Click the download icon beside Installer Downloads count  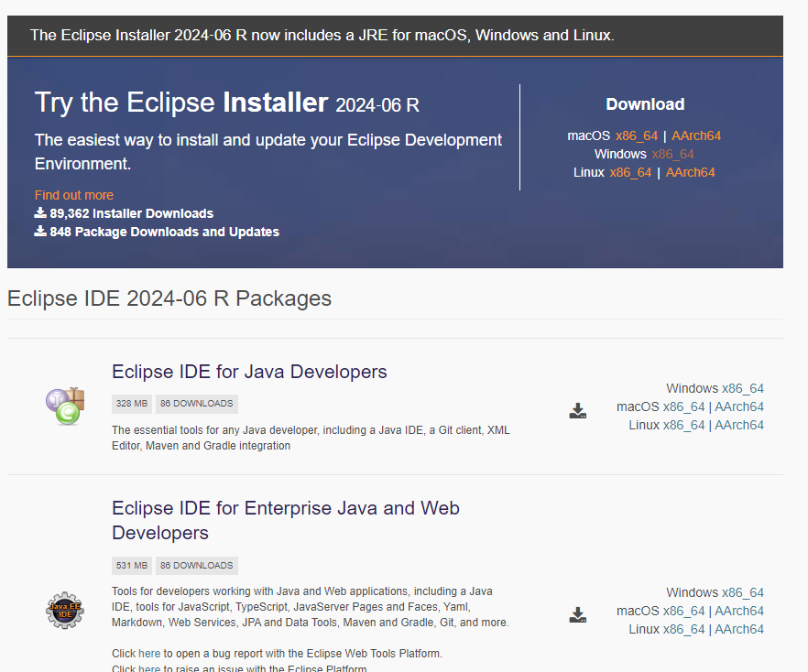40,212
